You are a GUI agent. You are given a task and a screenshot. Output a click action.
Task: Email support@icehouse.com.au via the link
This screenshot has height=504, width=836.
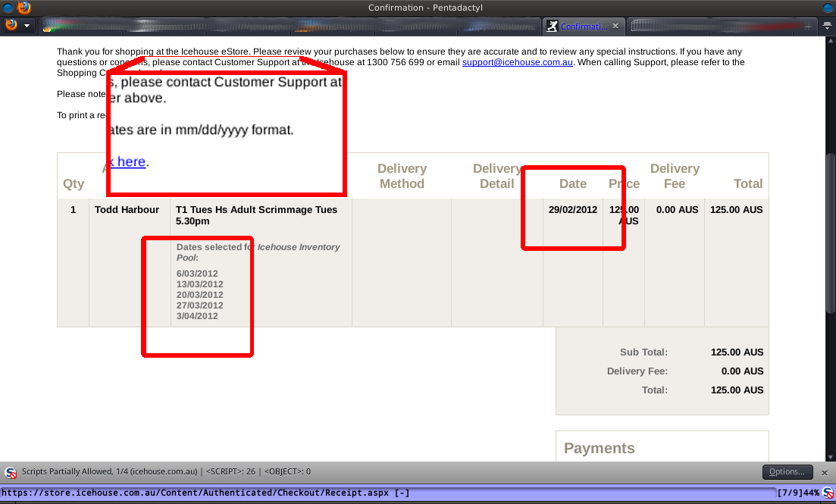[x=518, y=62]
